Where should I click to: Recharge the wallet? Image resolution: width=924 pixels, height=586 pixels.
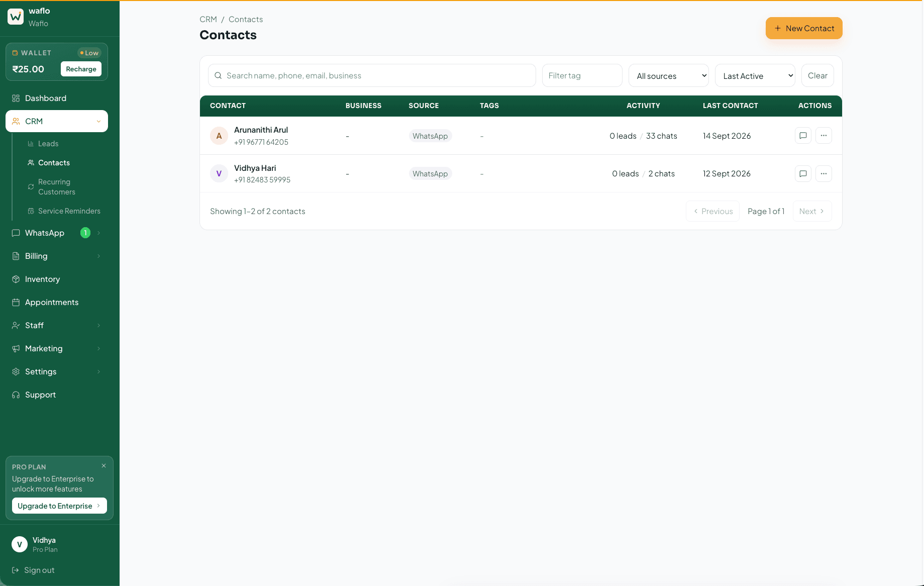81,69
